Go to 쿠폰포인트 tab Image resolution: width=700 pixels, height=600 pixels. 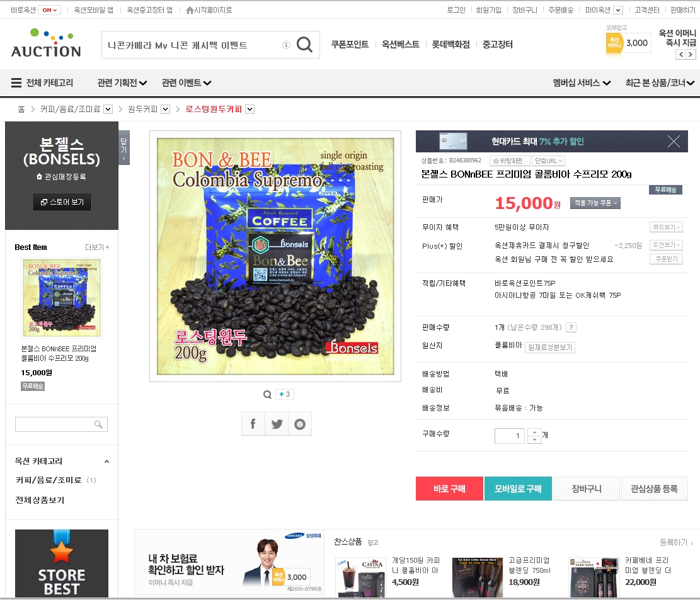350,44
